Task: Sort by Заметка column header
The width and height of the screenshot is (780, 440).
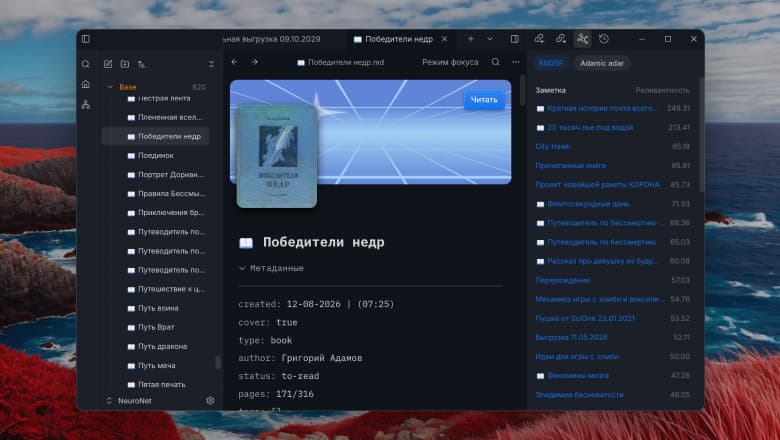Action: coord(550,90)
